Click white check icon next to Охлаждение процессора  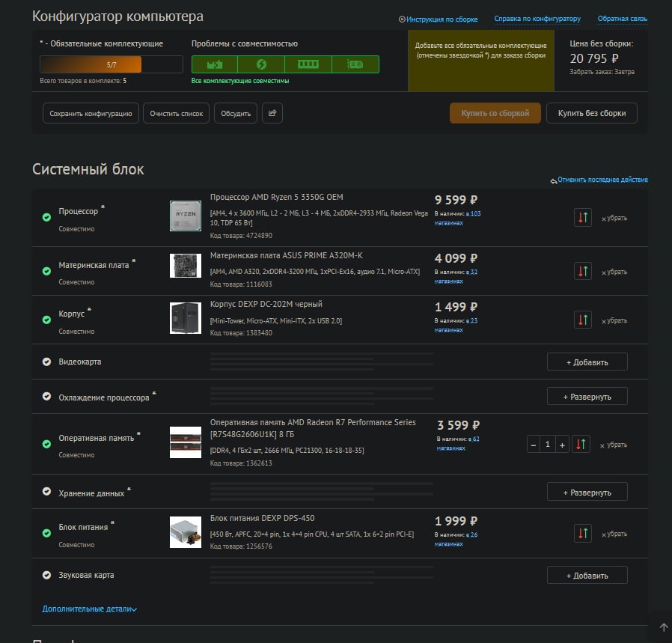point(46,396)
